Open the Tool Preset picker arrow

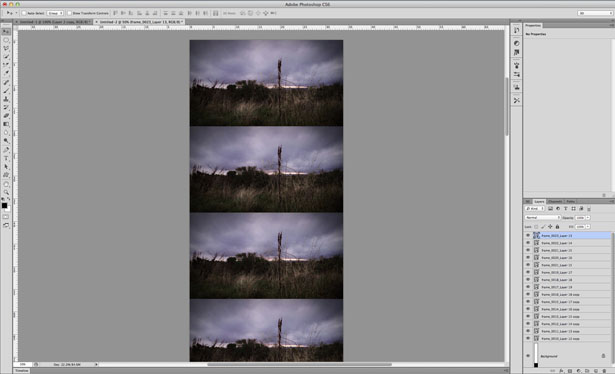point(16,13)
